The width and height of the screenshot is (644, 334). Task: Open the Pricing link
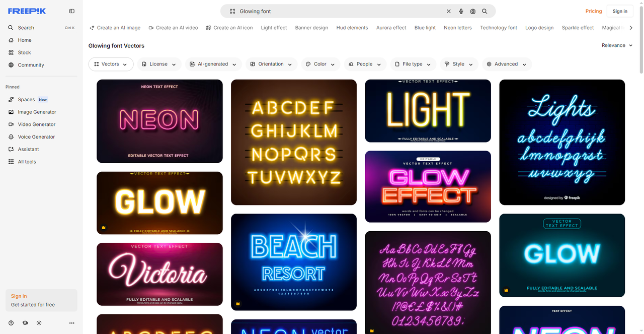point(594,11)
